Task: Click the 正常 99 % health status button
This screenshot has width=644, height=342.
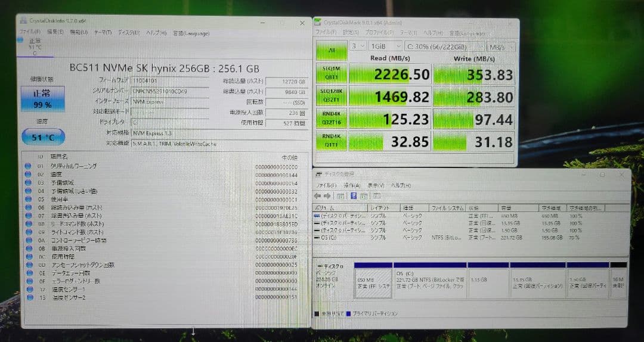Action: point(43,99)
